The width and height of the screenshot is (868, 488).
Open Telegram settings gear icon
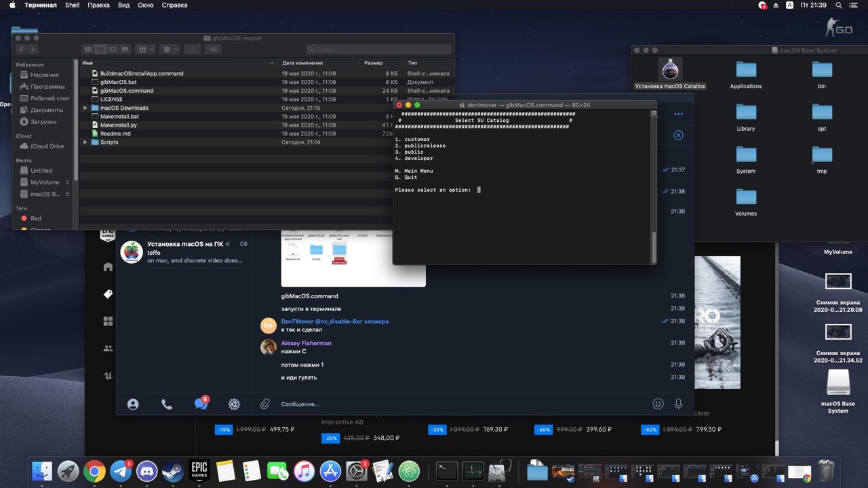click(x=234, y=404)
